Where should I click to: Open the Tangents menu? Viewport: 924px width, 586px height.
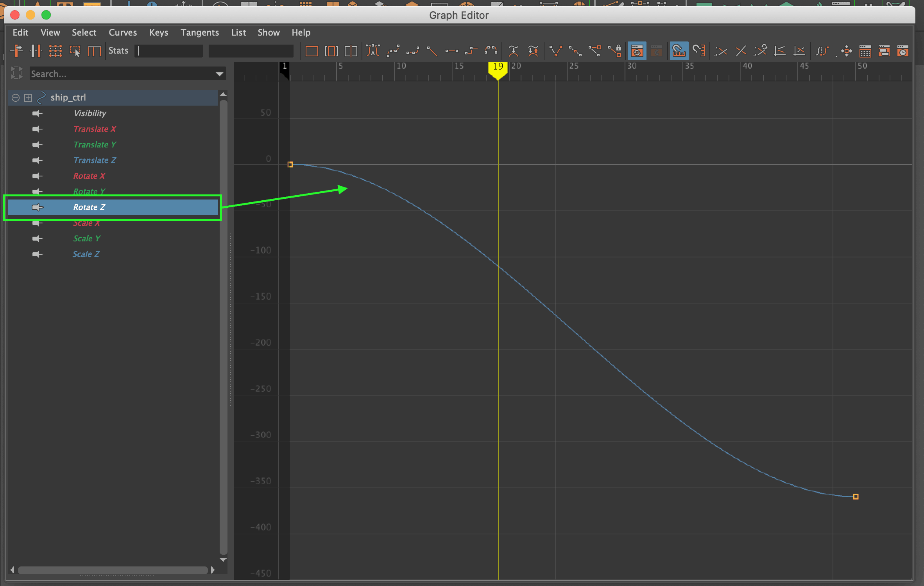(199, 32)
